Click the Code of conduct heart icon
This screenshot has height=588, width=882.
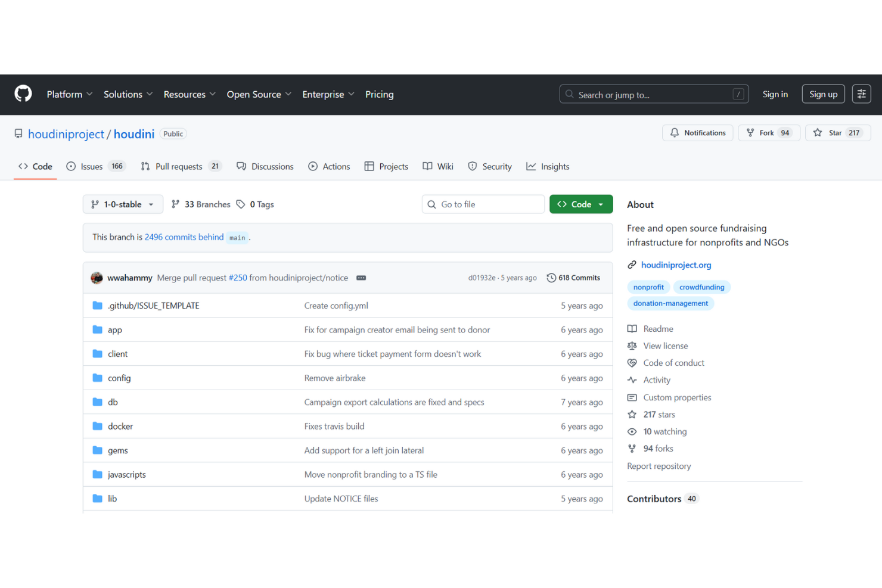[x=632, y=363]
